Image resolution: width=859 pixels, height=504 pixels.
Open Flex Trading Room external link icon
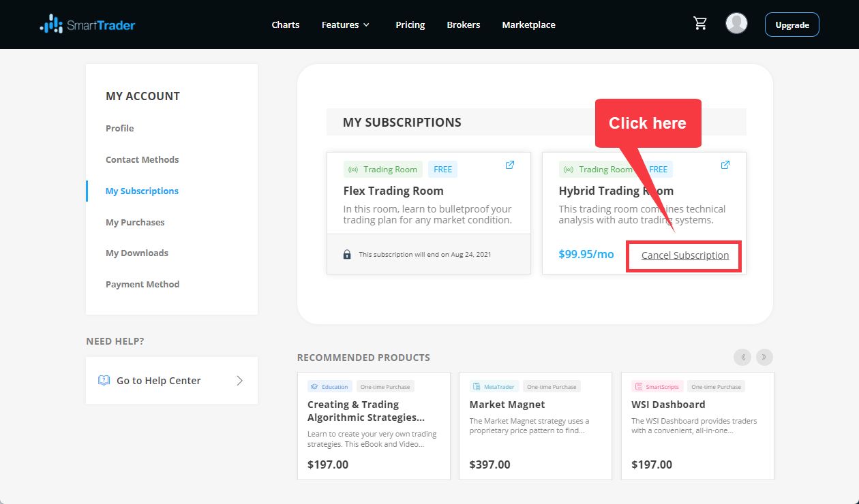click(510, 165)
